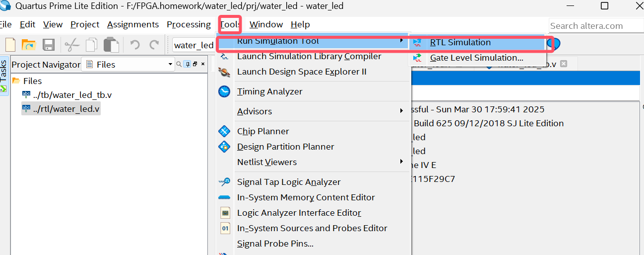Viewport: 644px width, 255px height.
Task: Open the Processing menu
Action: click(189, 24)
